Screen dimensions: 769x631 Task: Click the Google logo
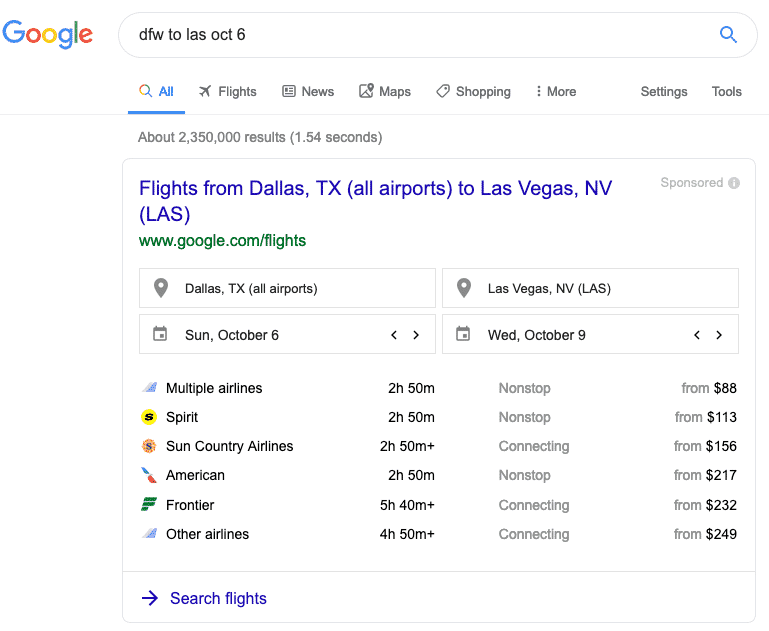pos(48,34)
